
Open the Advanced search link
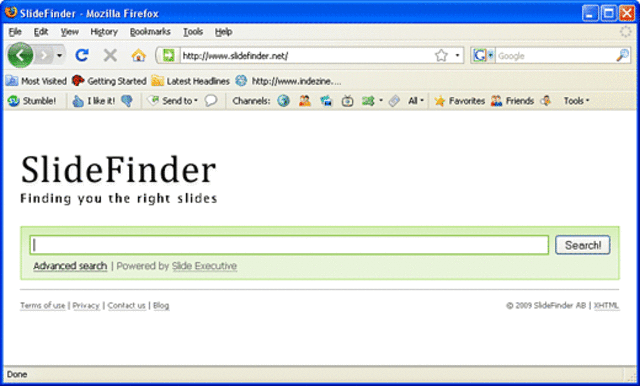[70, 266]
